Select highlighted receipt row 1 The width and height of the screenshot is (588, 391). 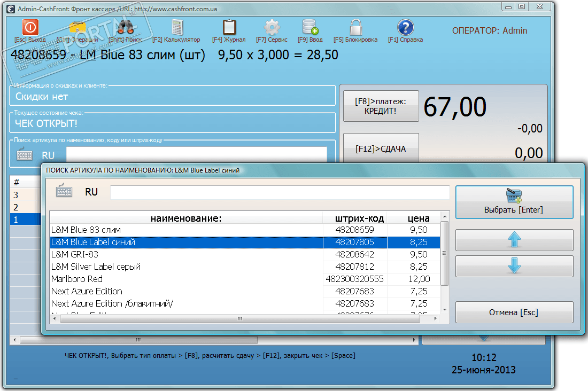click(x=25, y=220)
